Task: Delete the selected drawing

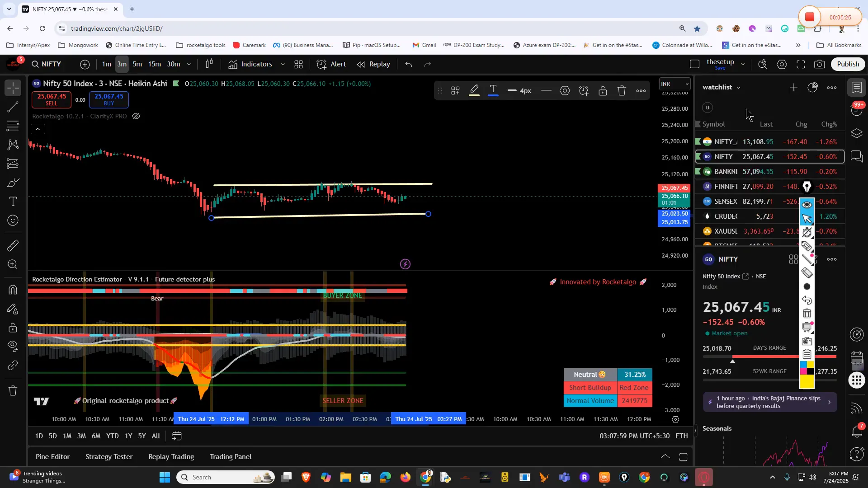Action: 622,91
